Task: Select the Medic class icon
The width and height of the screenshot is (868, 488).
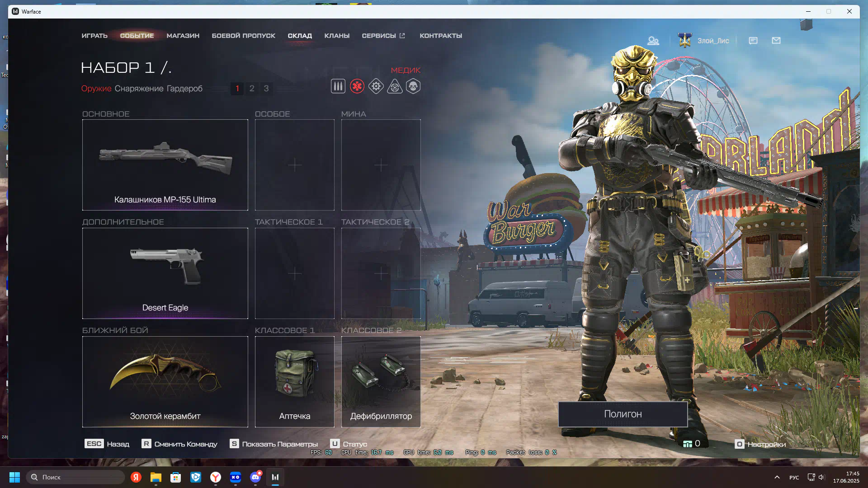Action: [x=357, y=86]
